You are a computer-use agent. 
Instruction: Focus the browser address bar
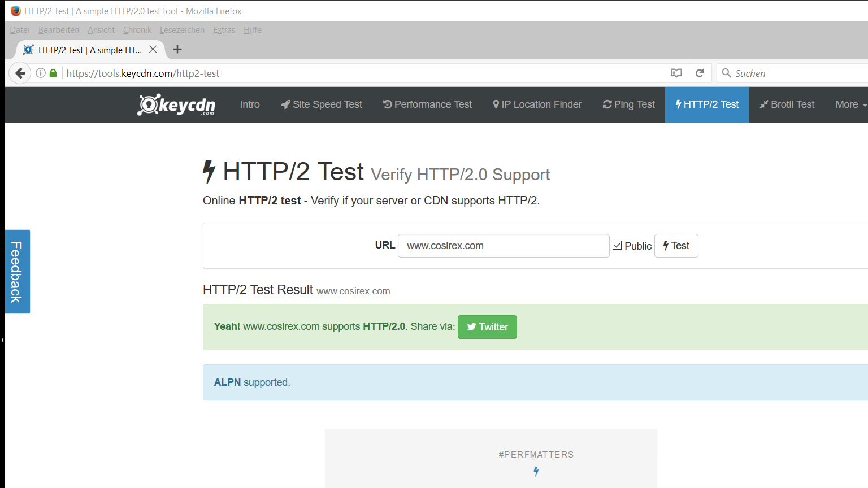(x=362, y=73)
